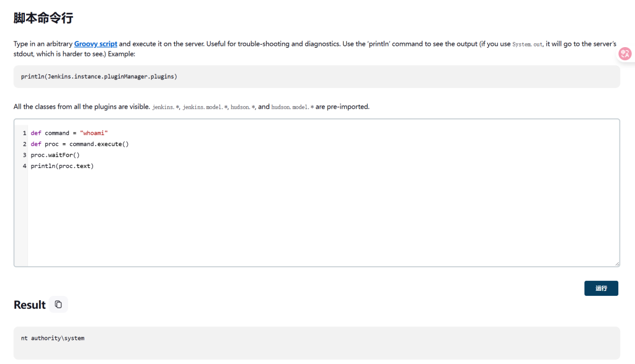Viewport: 635px width, 364px height.
Task: Click the 运行 run button
Action: (x=601, y=288)
